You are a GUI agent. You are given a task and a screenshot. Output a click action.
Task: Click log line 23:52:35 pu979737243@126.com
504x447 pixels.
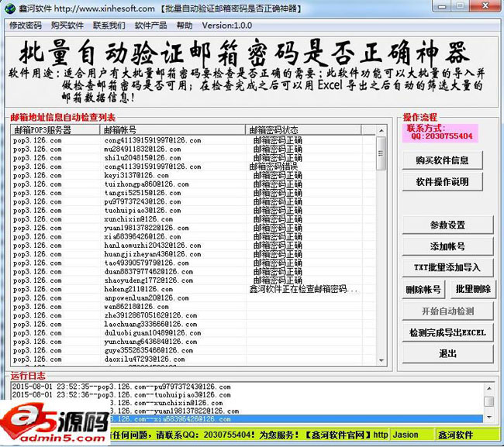[x=247, y=387]
